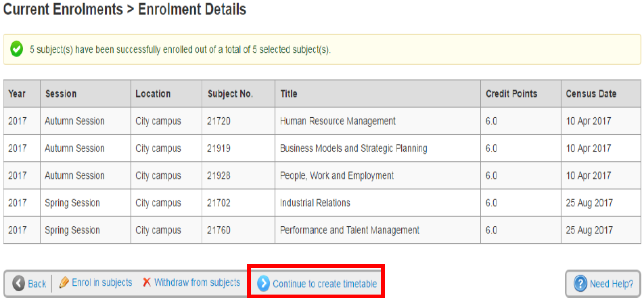Viewport: 644px width, 300px height.
Task: Click People, Work and Employment title
Action: [337, 175]
